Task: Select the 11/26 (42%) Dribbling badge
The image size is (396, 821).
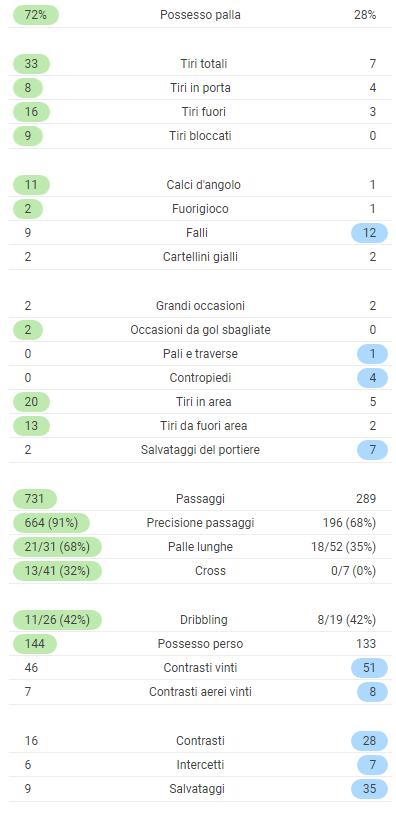Action: click(x=57, y=620)
